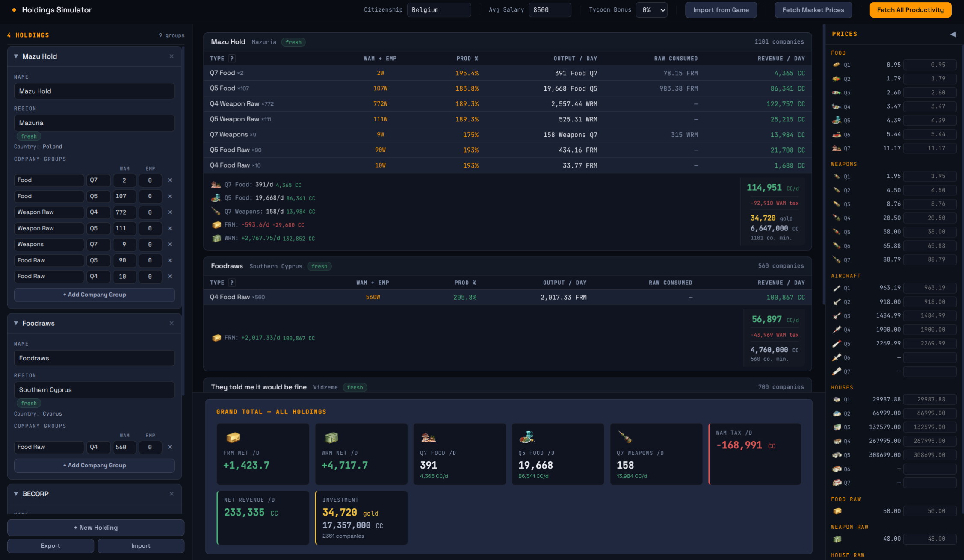The width and height of the screenshot is (964, 560).
Task: Click the Holdings Simulator title
Action: click(x=57, y=10)
